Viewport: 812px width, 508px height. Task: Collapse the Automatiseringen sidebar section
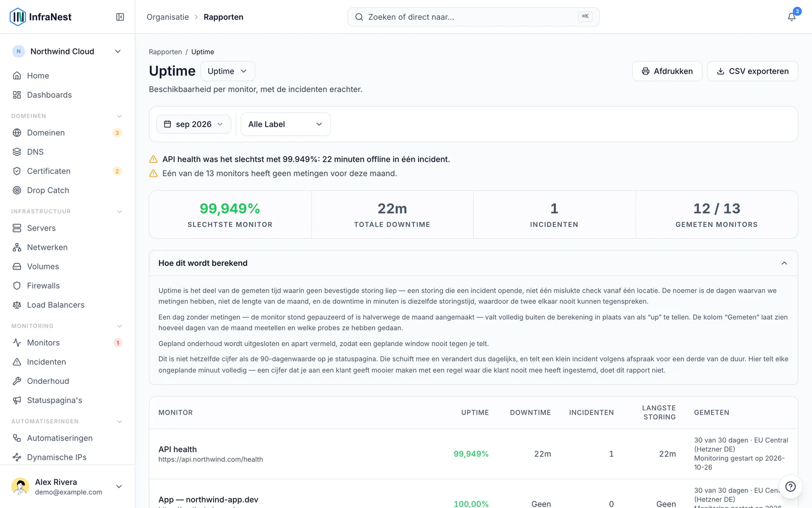pyautogui.click(x=120, y=421)
